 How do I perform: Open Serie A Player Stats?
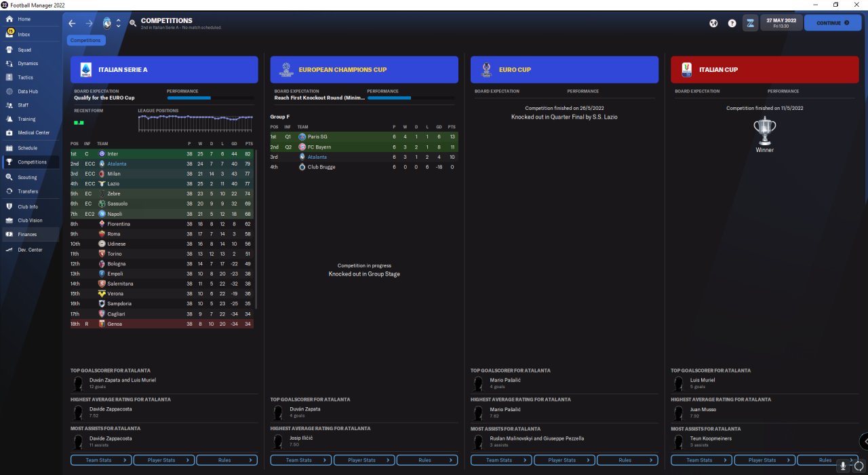pyautogui.click(x=164, y=460)
